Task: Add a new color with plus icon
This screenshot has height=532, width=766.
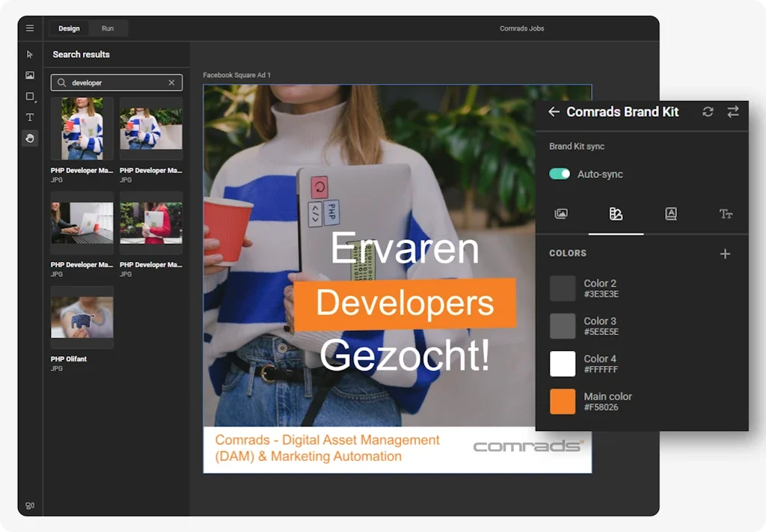Action: [x=725, y=254]
